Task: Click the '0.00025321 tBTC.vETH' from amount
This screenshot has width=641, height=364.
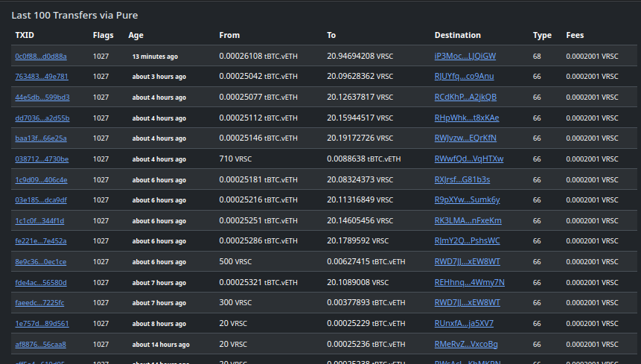Action: pos(258,282)
